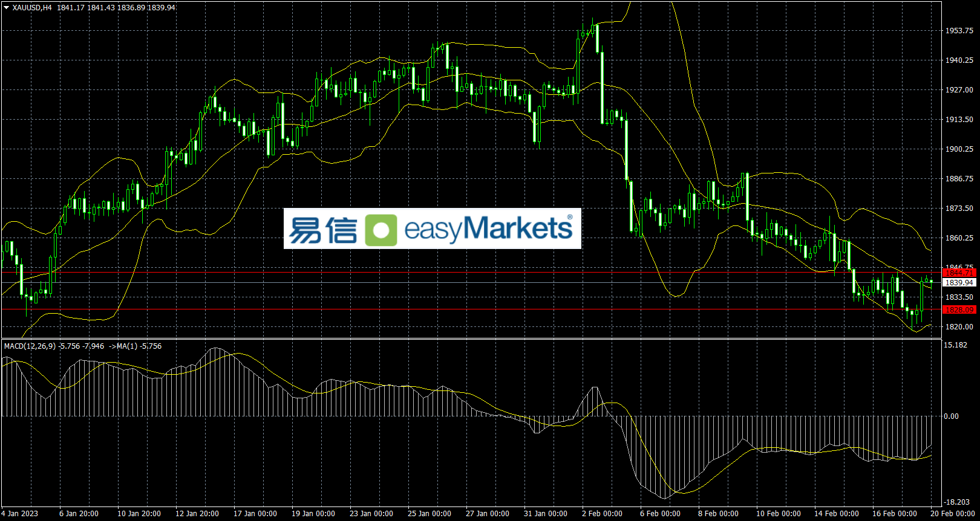The height and width of the screenshot is (521, 980).
Task: Click the 2 Feb 00:00 time label
Action: pyautogui.click(x=602, y=514)
